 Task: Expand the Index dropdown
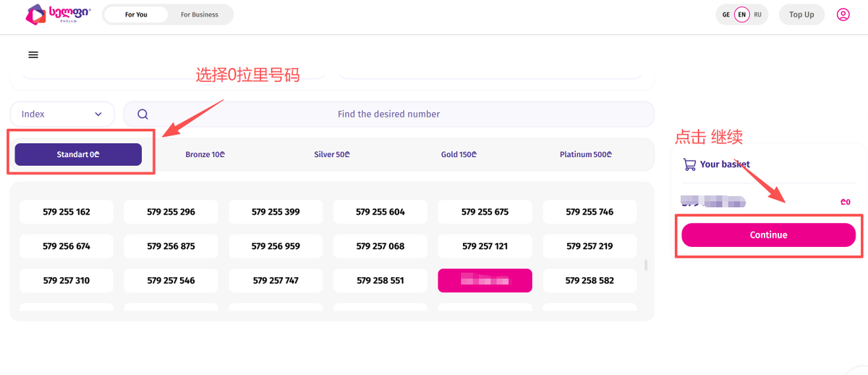point(62,114)
